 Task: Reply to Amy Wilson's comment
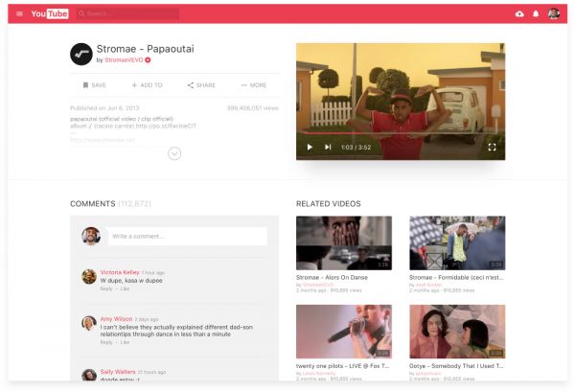point(106,341)
